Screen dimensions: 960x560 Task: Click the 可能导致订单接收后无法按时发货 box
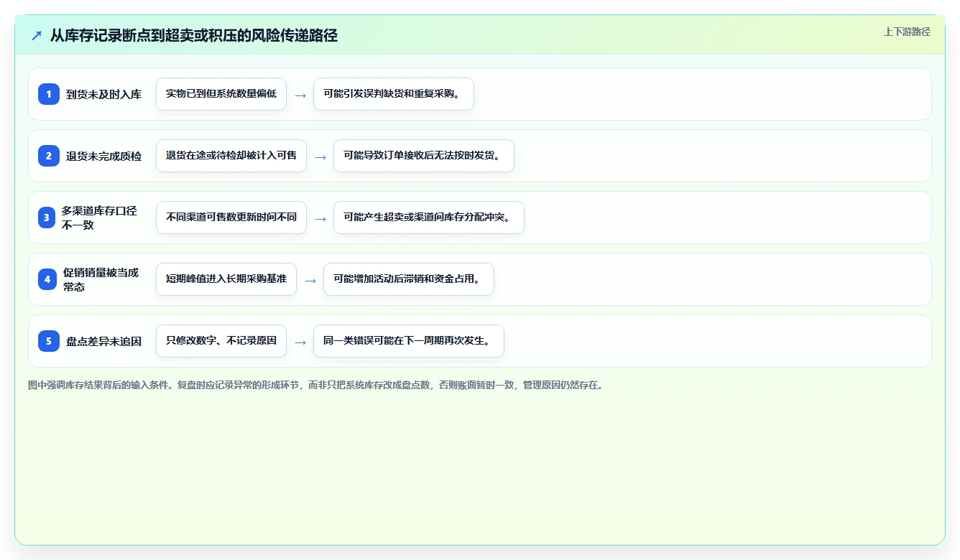tap(424, 156)
